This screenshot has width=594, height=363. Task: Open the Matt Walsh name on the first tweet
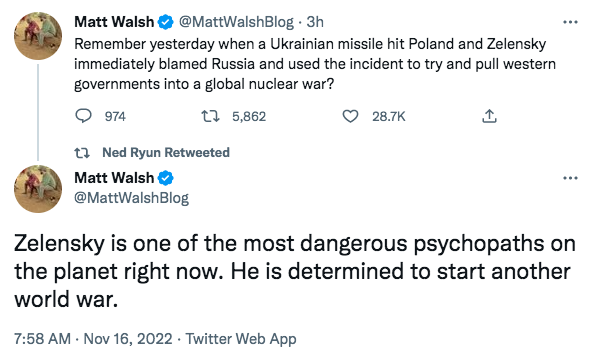[x=114, y=22]
